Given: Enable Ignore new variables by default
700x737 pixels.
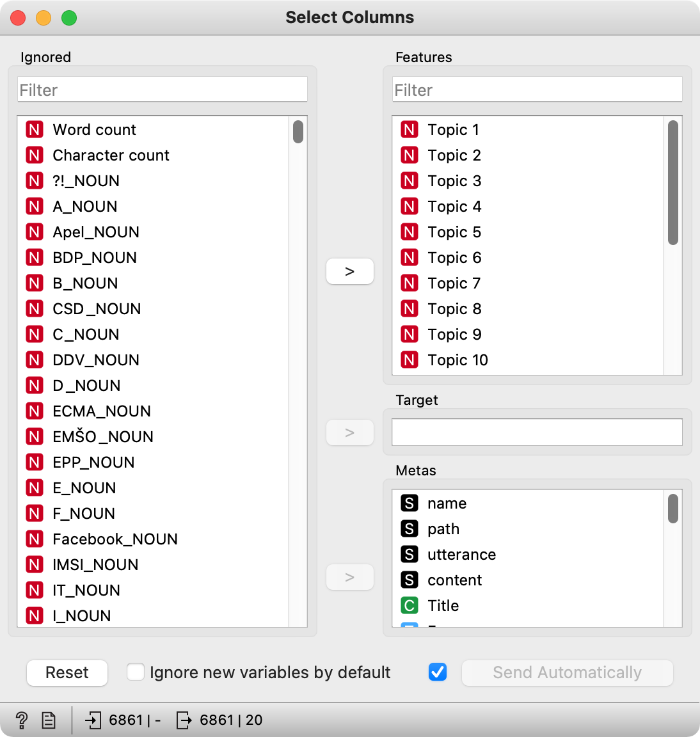Looking at the screenshot, I should click(136, 672).
